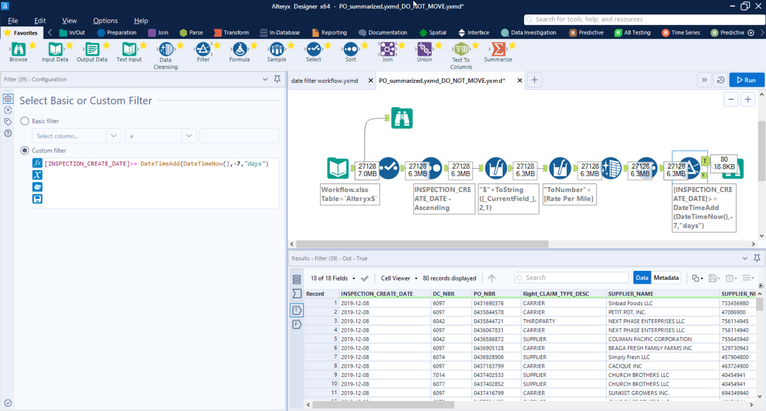Click the Run workflow button
Screen dimensions: 766x411
click(x=747, y=80)
